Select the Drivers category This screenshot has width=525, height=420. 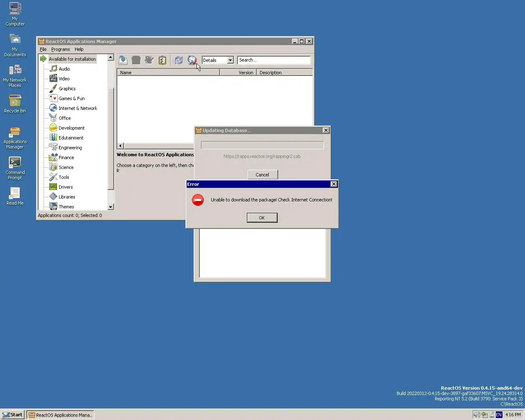pos(66,187)
